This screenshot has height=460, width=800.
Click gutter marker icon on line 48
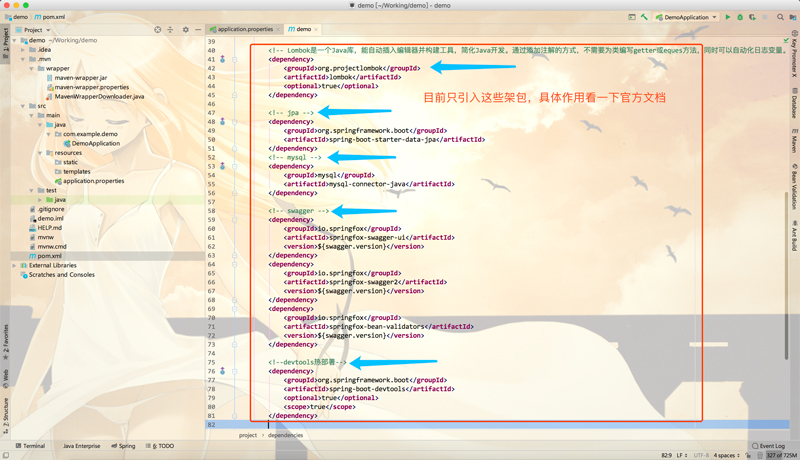point(222,121)
